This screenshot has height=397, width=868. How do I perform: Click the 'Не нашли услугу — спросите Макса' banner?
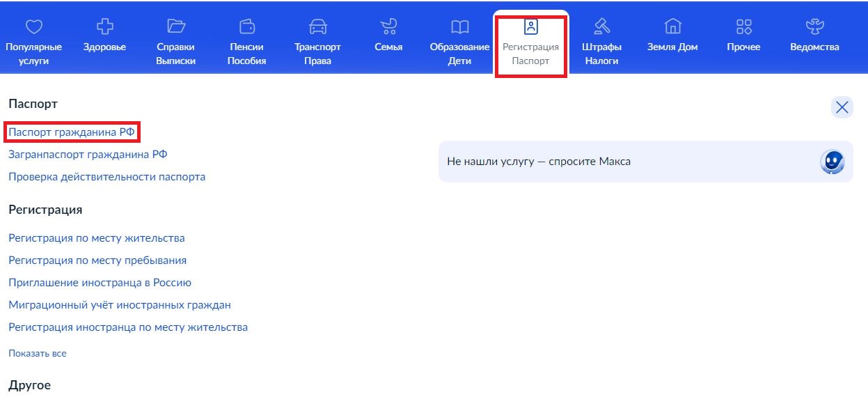pos(646,162)
